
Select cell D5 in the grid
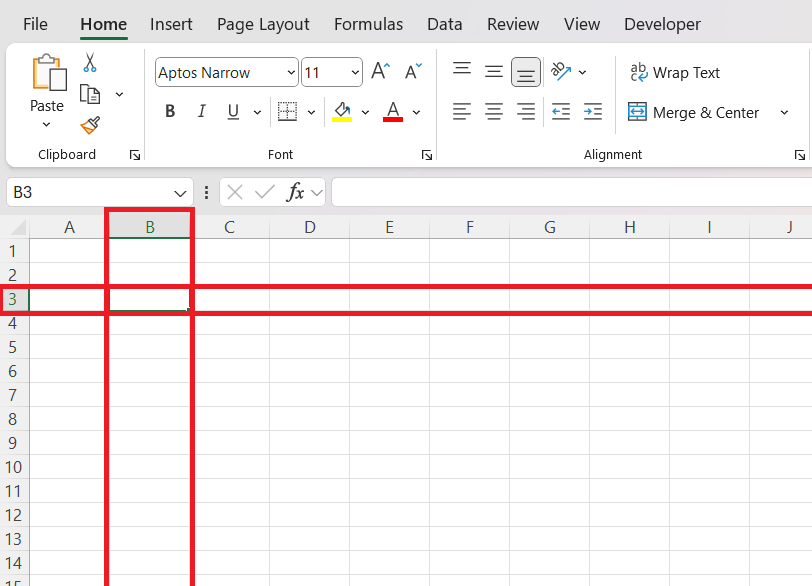(x=310, y=347)
